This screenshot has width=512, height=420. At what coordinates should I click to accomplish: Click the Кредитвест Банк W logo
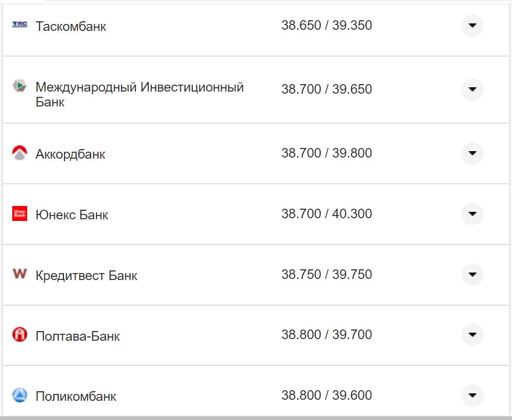pos(19,275)
